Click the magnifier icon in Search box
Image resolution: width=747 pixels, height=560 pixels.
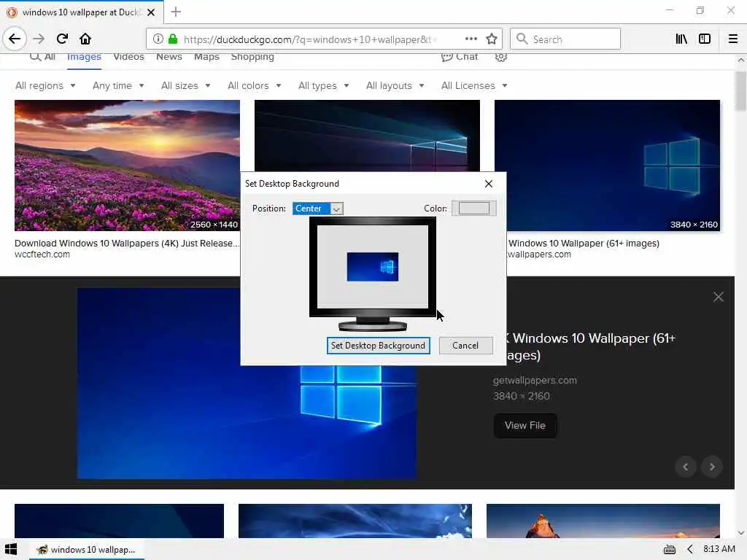522,39
